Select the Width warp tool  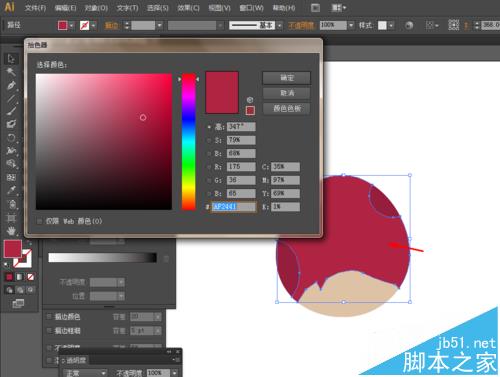[x=11, y=151]
